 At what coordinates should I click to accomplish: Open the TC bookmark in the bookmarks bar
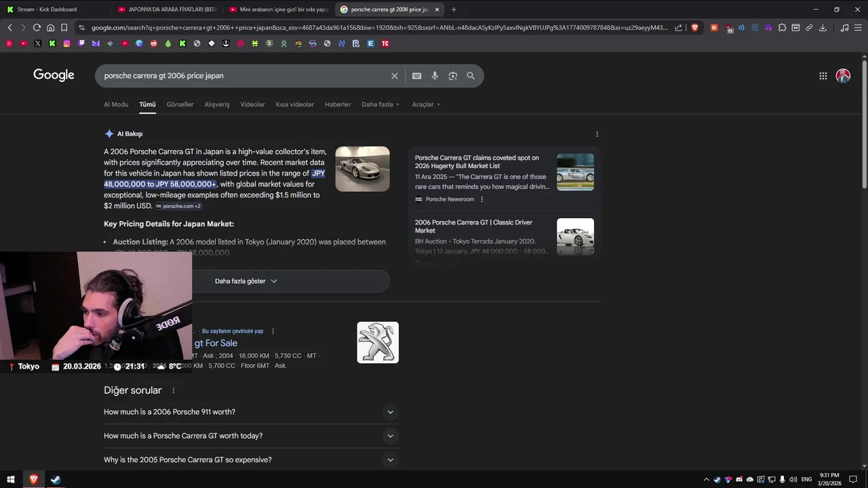[x=385, y=43]
